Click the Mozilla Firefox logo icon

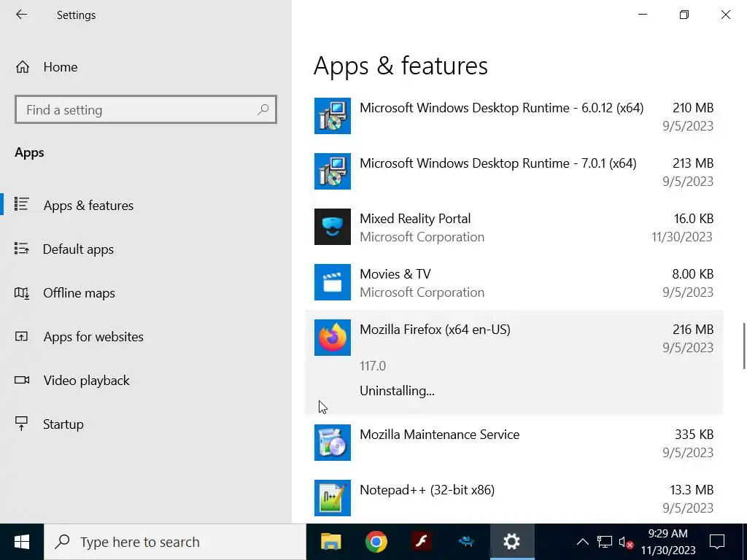(x=333, y=338)
